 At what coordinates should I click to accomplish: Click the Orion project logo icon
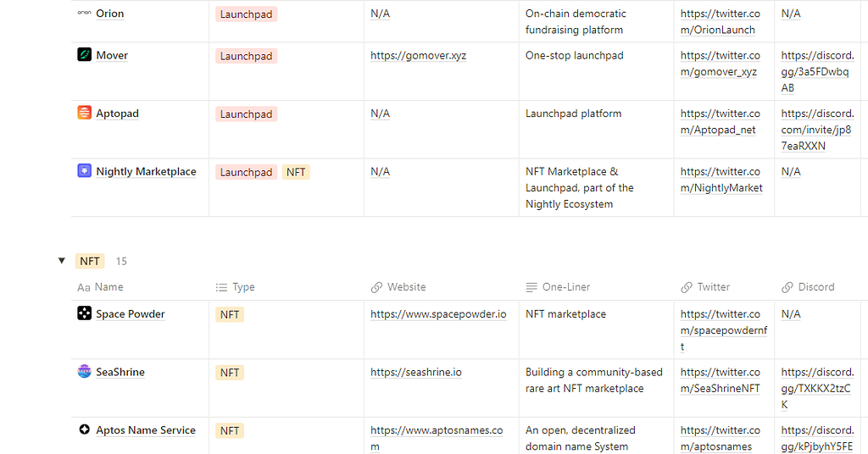[x=84, y=14]
